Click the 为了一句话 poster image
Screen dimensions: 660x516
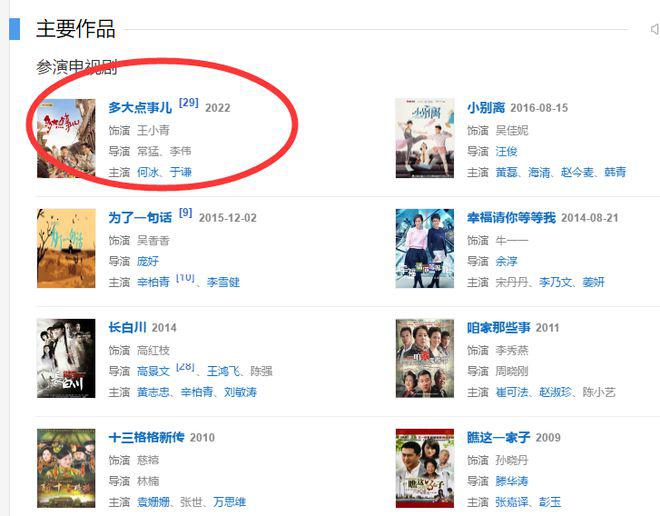click(66, 248)
